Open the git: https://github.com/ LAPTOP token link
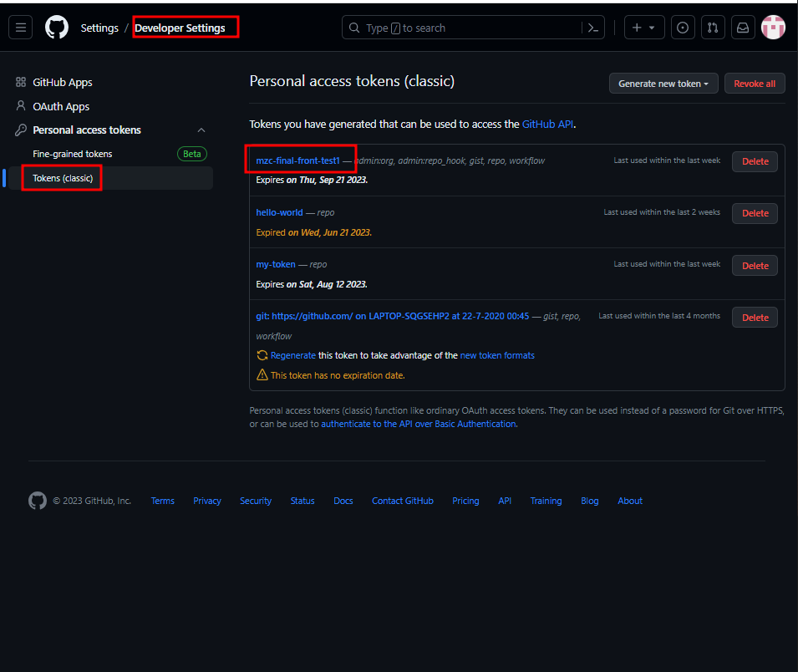The height and width of the screenshot is (672, 798). coord(393,316)
